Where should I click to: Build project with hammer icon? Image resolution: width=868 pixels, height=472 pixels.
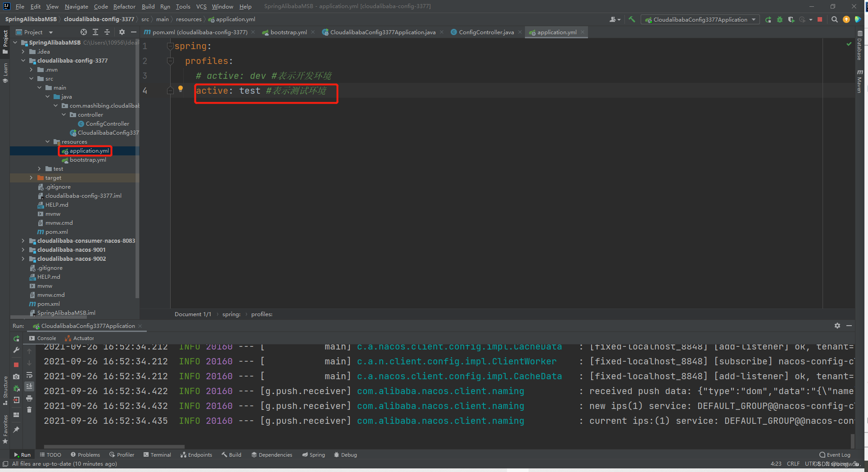[632, 19]
